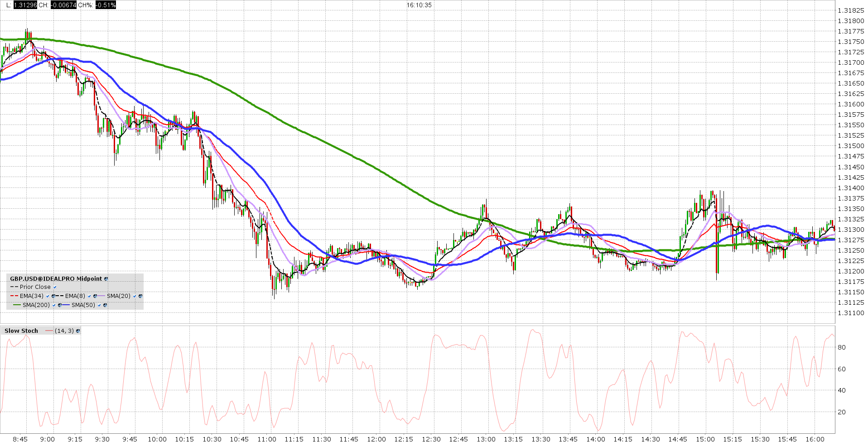The height and width of the screenshot is (446, 868).
Task: Click the change value -0.00674
Action: pos(63,5)
